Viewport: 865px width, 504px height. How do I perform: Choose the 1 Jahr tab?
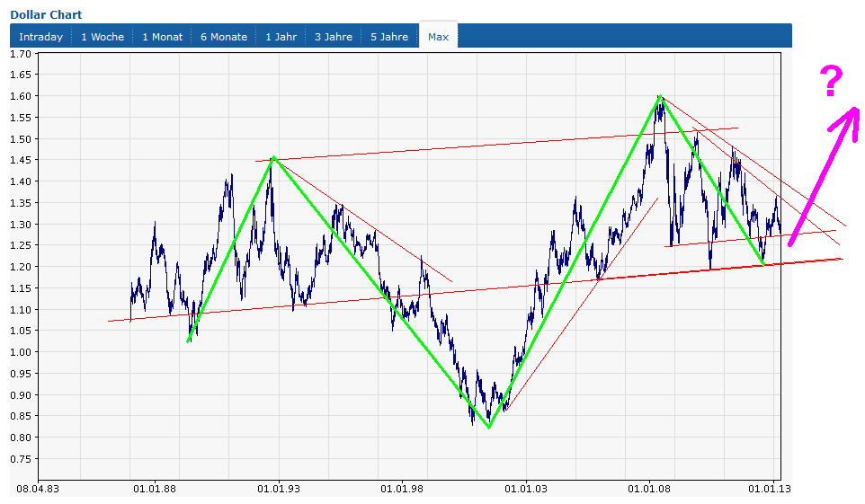tap(281, 37)
